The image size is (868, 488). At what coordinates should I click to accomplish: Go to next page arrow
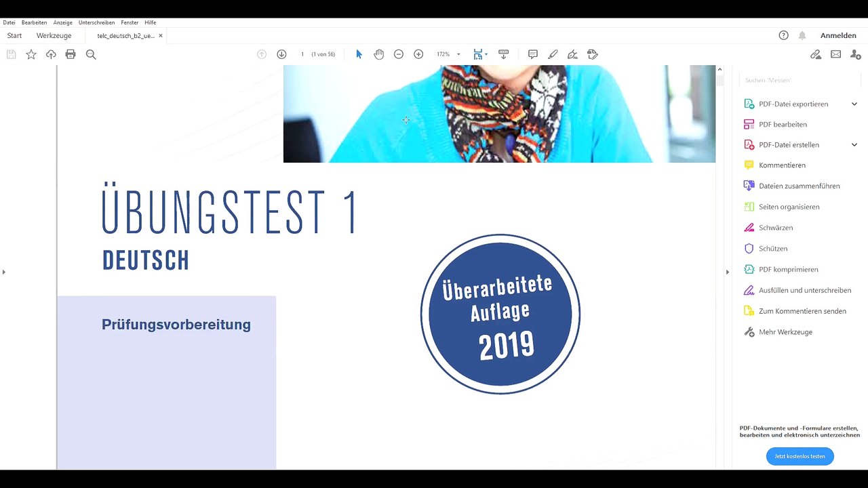click(281, 54)
